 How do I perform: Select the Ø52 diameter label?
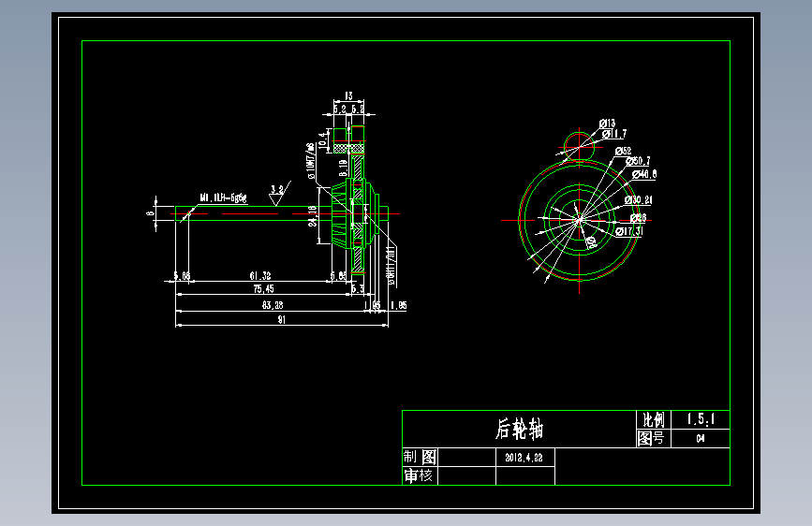point(624,151)
